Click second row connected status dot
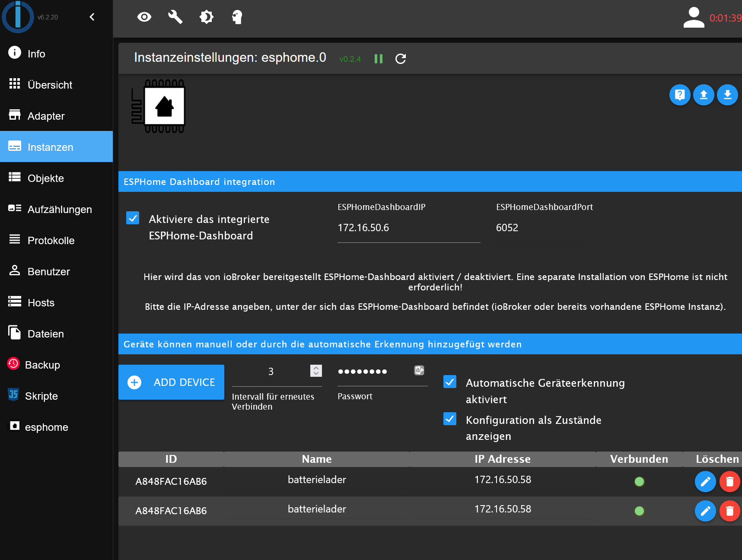Image resolution: width=742 pixels, height=560 pixels. (x=639, y=511)
